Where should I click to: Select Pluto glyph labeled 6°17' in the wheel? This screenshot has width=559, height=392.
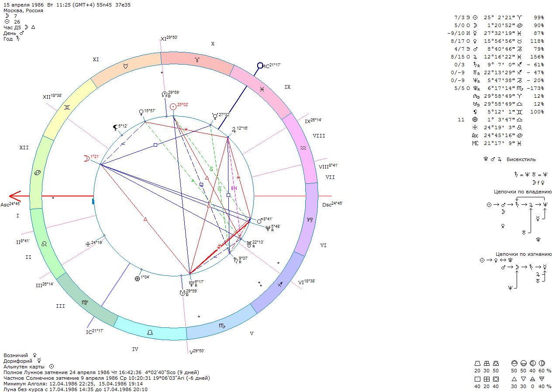pos(191,283)
